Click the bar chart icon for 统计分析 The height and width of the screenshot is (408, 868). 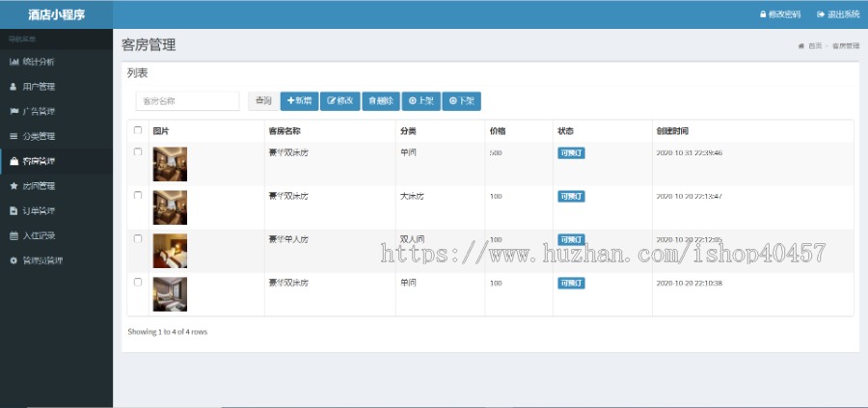click(14, 62)
